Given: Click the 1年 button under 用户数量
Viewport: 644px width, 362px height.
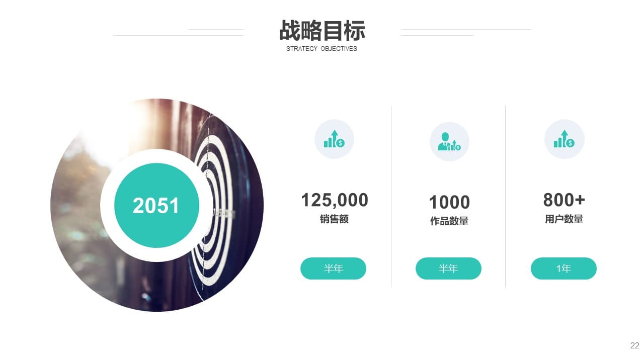Looking at the screenshot, I should pyautogui.click(x=563, y=268).
